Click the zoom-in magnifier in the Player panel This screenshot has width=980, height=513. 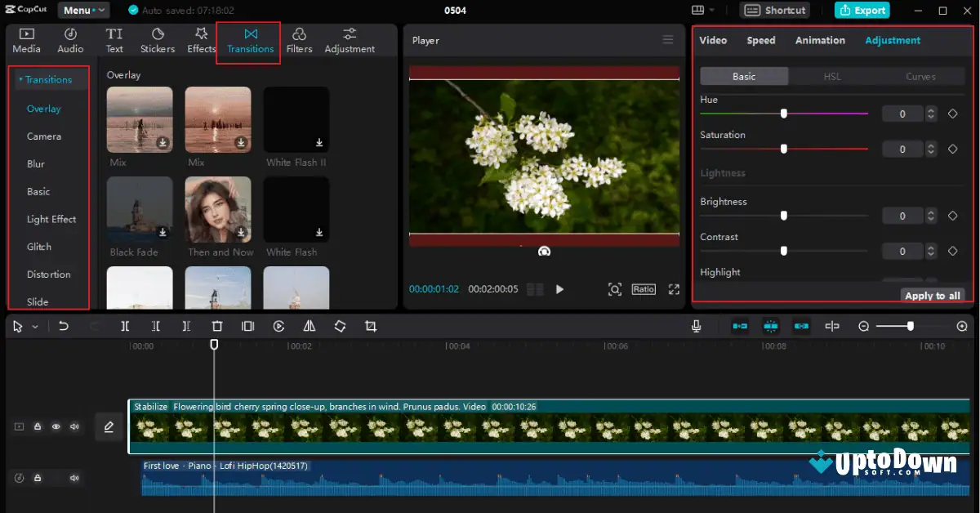(x=615, y=289)
